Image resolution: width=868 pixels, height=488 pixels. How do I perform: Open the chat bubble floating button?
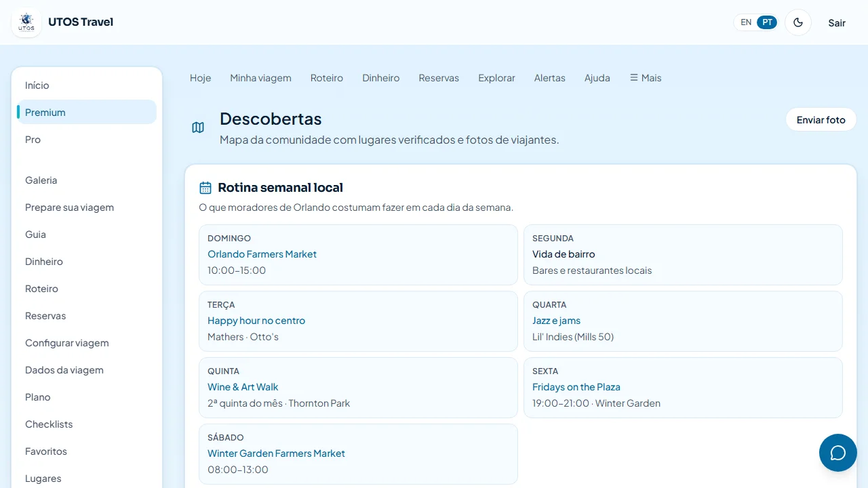click(x=838, y=453)
